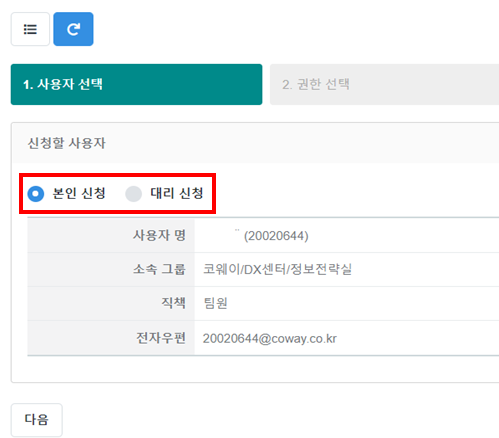Switch to the 1. 사용자 선택 step tab
Viewport: 499px width, 438px height.
click(x=136, y=84)
